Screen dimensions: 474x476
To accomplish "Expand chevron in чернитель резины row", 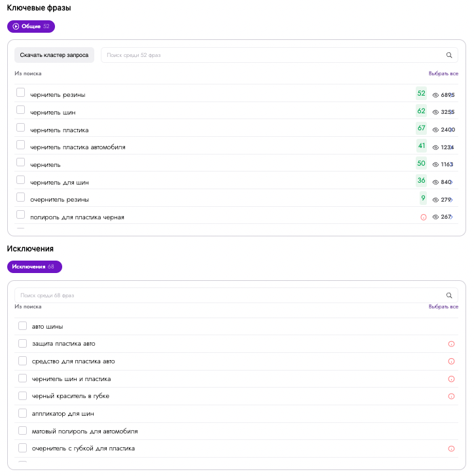I will [452, 95].
